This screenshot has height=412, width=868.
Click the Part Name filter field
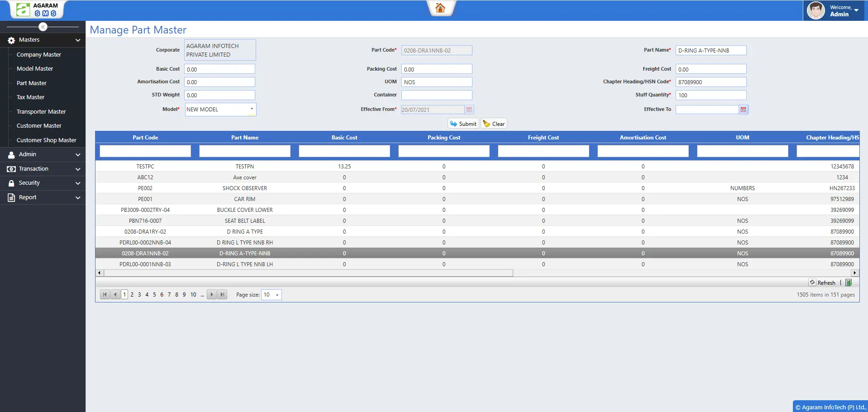[244, 151]
